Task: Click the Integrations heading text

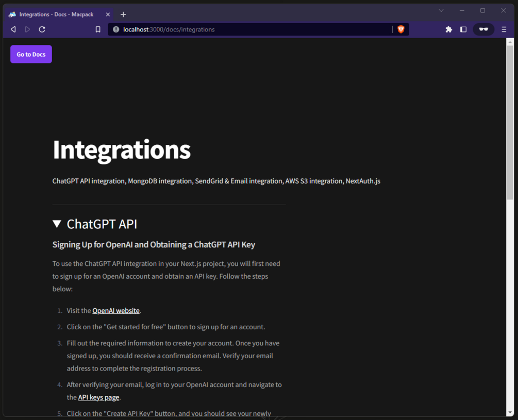Action: 122,150
